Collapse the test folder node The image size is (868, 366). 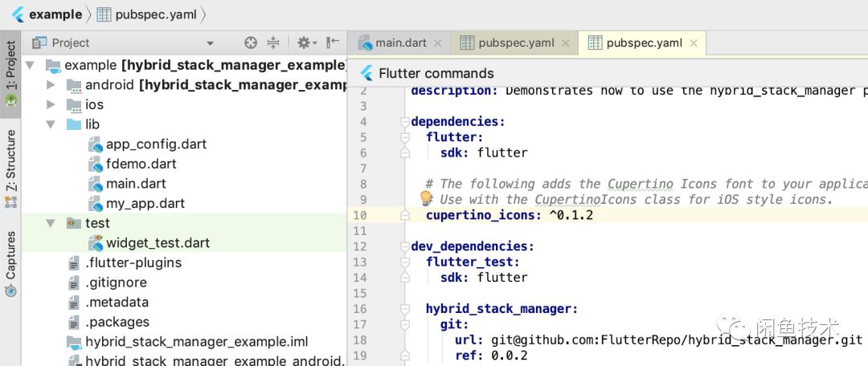(51, 223)
